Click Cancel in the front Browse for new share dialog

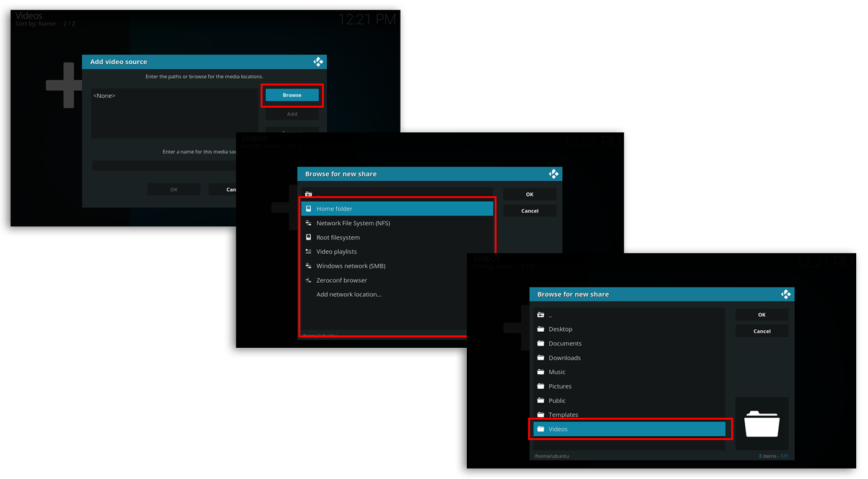[762, 331]
